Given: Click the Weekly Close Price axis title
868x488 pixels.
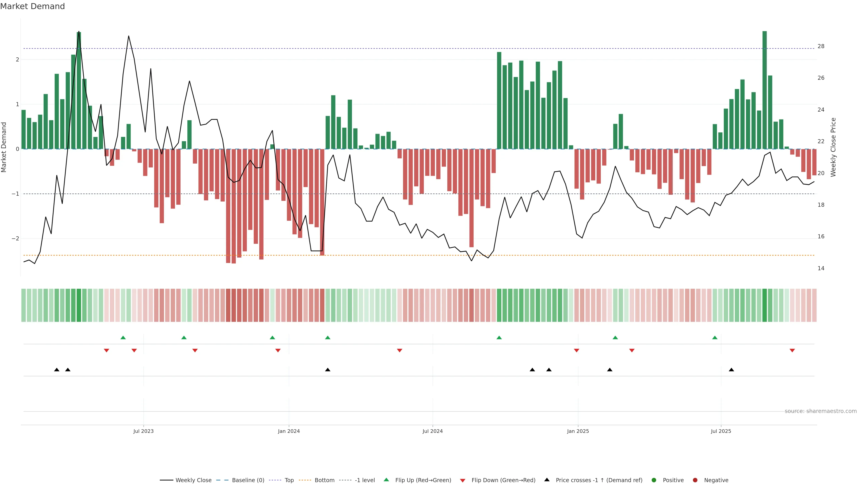Looking at the screenshot, I should 833,147.
